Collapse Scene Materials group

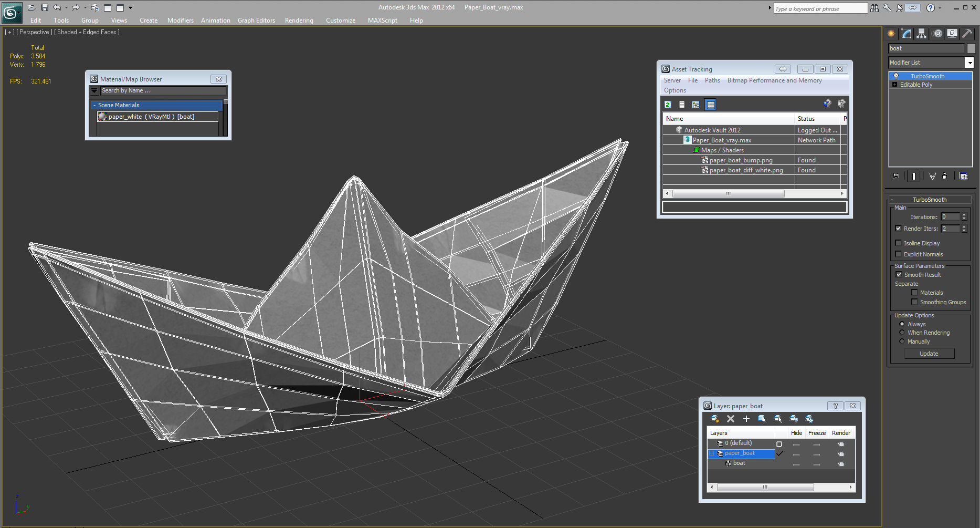pyautogui.click(x=94, y=105)
